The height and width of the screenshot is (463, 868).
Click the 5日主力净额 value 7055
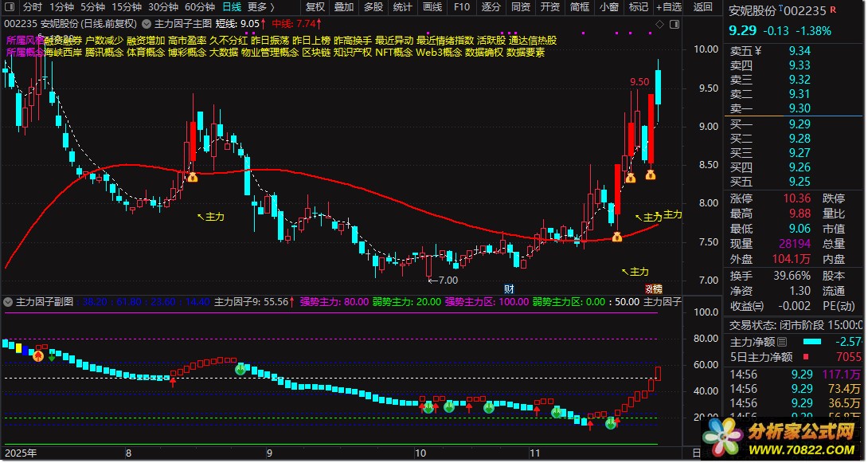(x=849, y=357)
